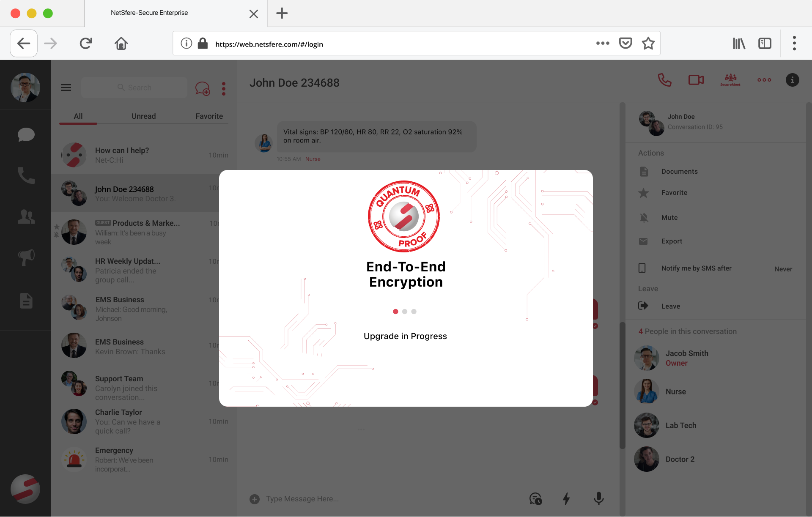Click the NetSfere logo at sidebar bottom
The height and width of the screenshot is (517, 812).
tap(25, 489)
